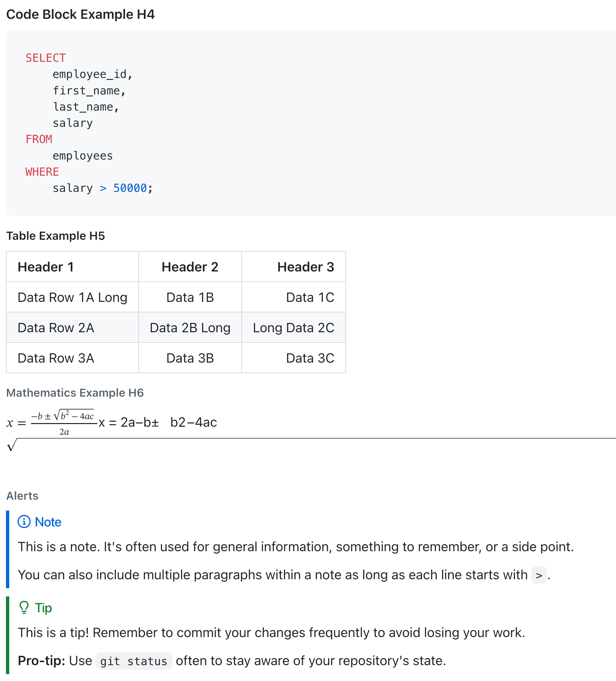This screenshot has height=681, width=616.
Task: Click the Data 3C table cell
Action: click(310, 358)
